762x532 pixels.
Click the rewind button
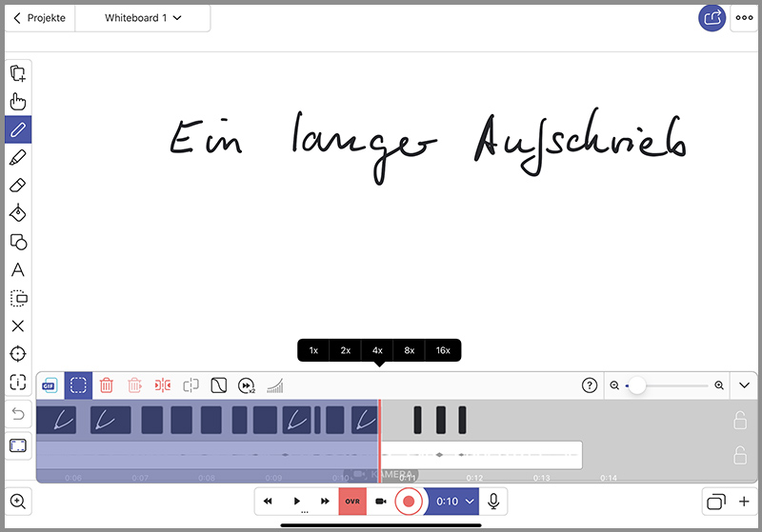[268, 501]
